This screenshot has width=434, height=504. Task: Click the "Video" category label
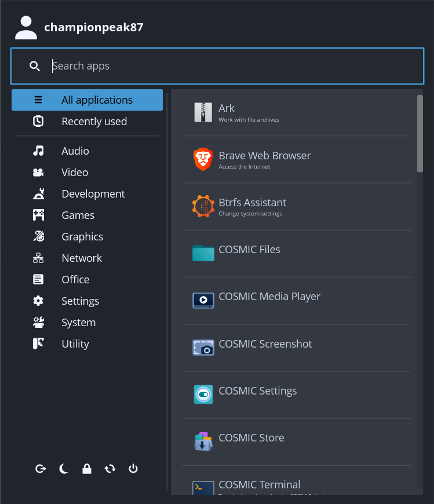coord(75,172)
